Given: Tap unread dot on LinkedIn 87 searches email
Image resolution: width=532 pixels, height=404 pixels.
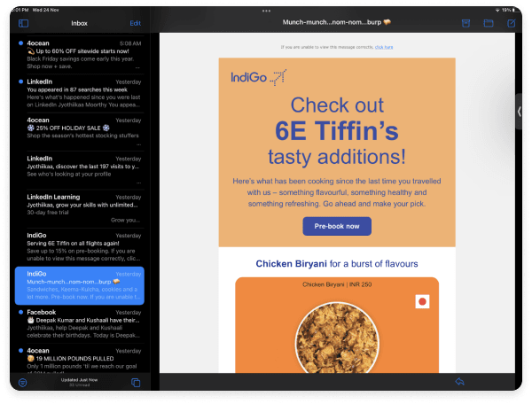Looking at the screenshot, I should (20, 82).
